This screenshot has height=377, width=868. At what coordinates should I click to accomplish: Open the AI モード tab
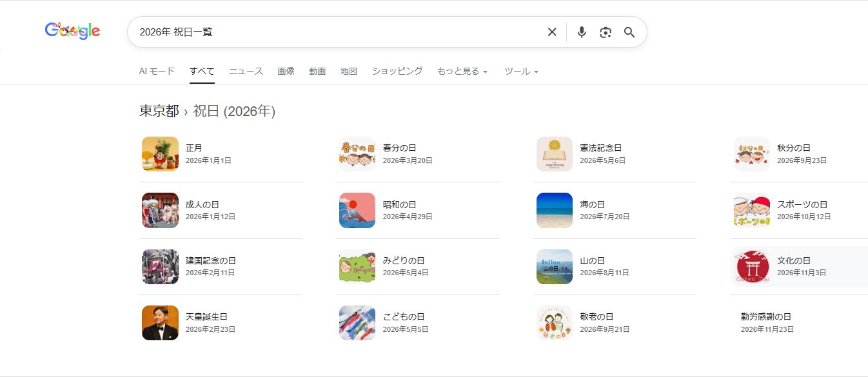tap(157, 72)
